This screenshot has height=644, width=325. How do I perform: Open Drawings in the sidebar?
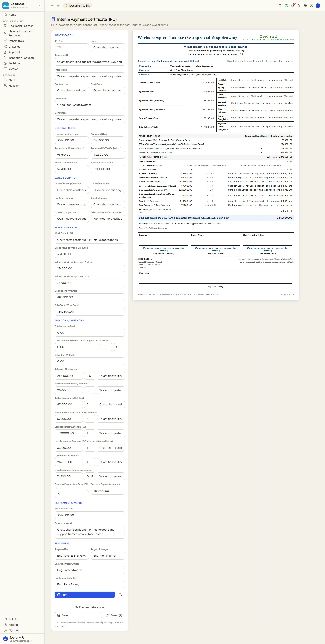[x=22, y=47]
